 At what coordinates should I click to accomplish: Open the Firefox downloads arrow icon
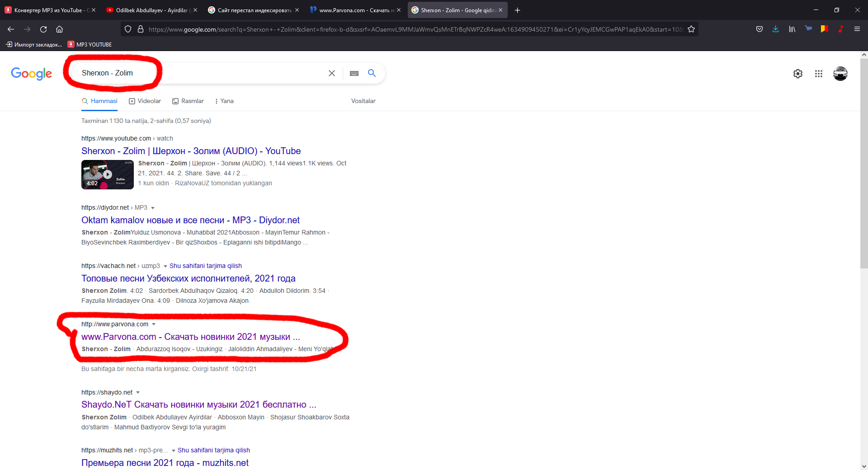776,29
